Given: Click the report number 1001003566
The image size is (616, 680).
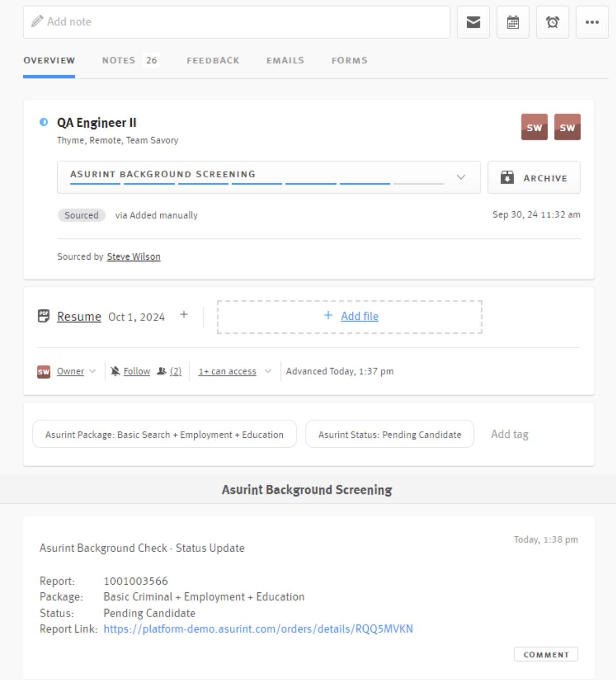Looking at the screenshot, I should (x=136, y=581).
